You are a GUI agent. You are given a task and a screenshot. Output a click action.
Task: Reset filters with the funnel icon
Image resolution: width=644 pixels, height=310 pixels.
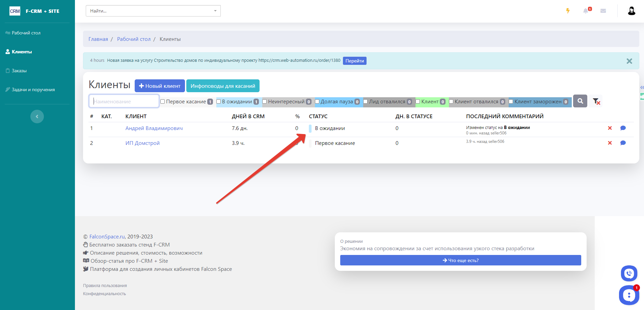coord(596,101)
